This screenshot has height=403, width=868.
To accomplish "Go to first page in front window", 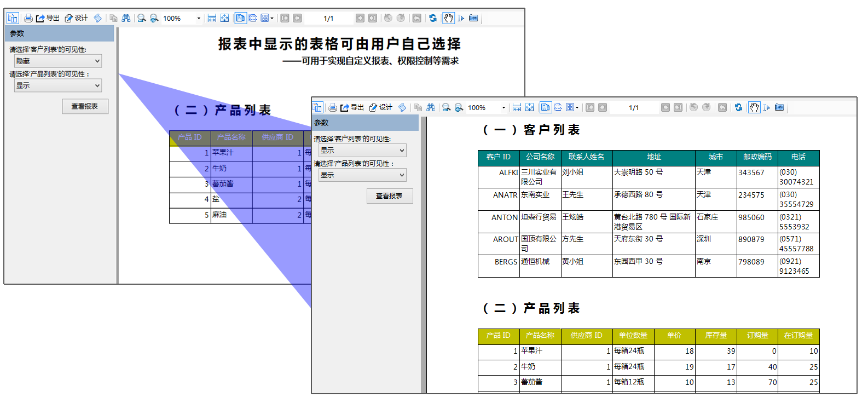I will (590, 107).
